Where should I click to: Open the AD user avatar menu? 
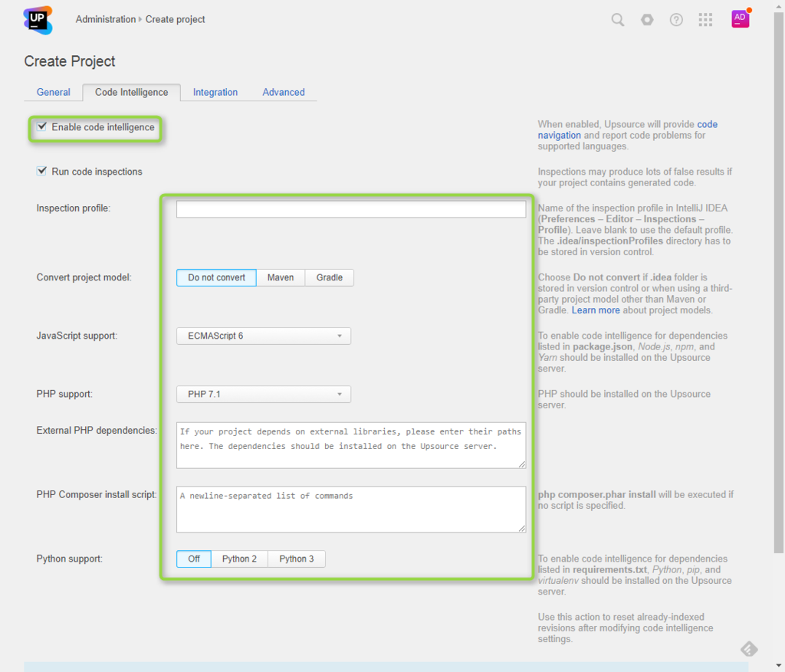pos(741,18)
